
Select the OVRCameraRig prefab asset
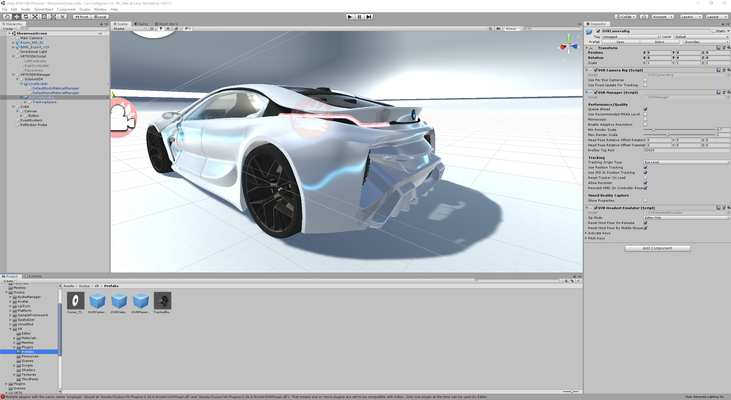97,301
